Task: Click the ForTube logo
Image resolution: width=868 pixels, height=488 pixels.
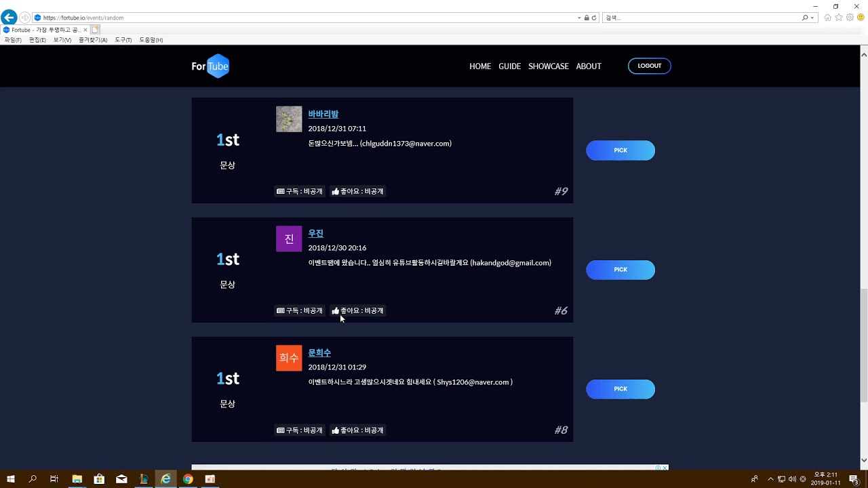Action: (x=210, y=66)
